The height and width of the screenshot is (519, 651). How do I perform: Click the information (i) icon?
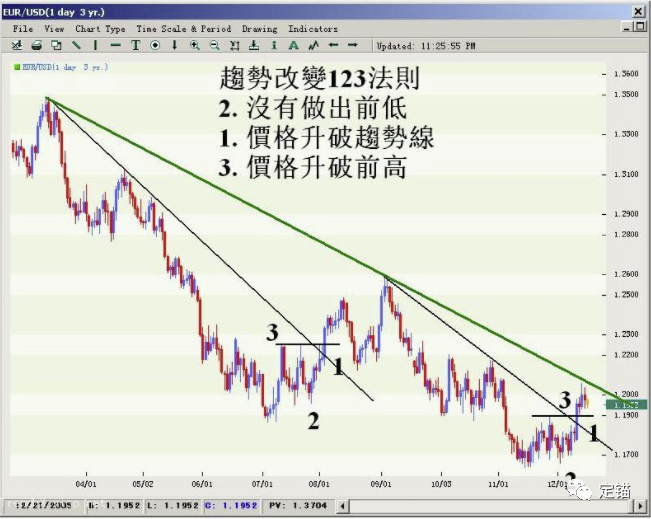coord(274,45)
